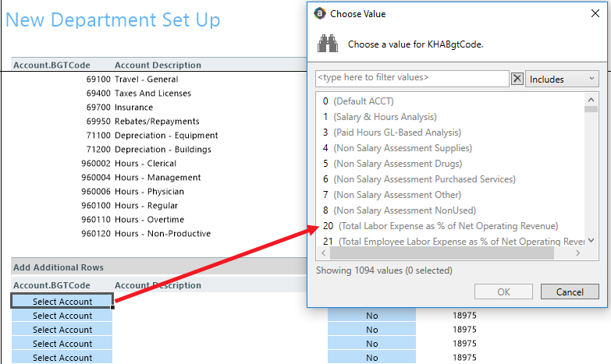Click the binoculars icon in dialog
The width and height of the screenshot is (611, 364).
coord(326,43)
